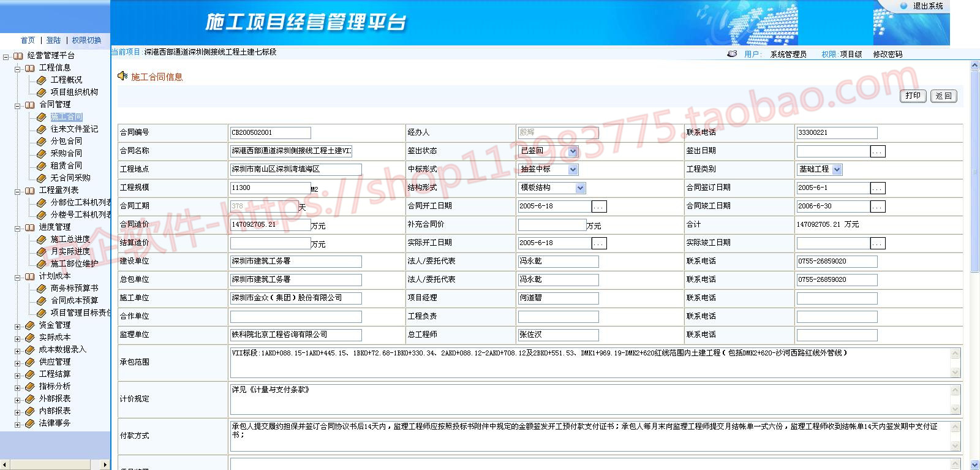Viewport: 980px width, 470px height.
Task: Click the 采购合同 leaf icon
Action: 42,154
